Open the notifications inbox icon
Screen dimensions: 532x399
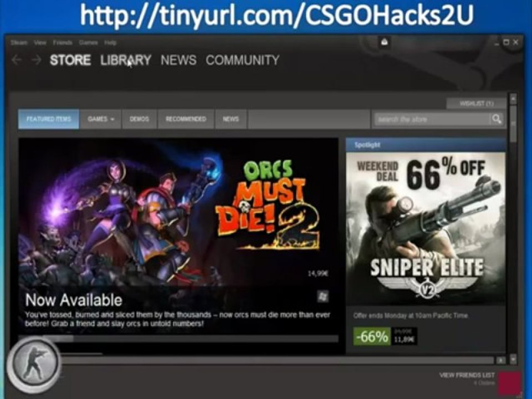[x=384, y=42]
